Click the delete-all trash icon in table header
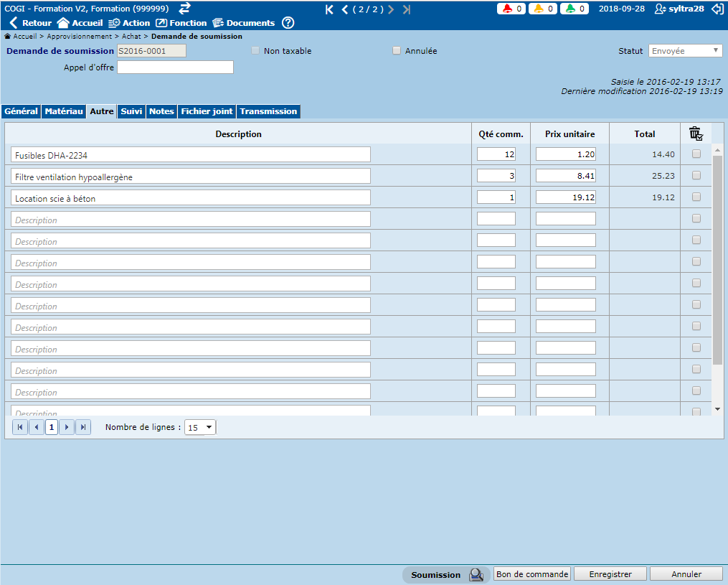This screenshot has width=728, height=585. 696,134
